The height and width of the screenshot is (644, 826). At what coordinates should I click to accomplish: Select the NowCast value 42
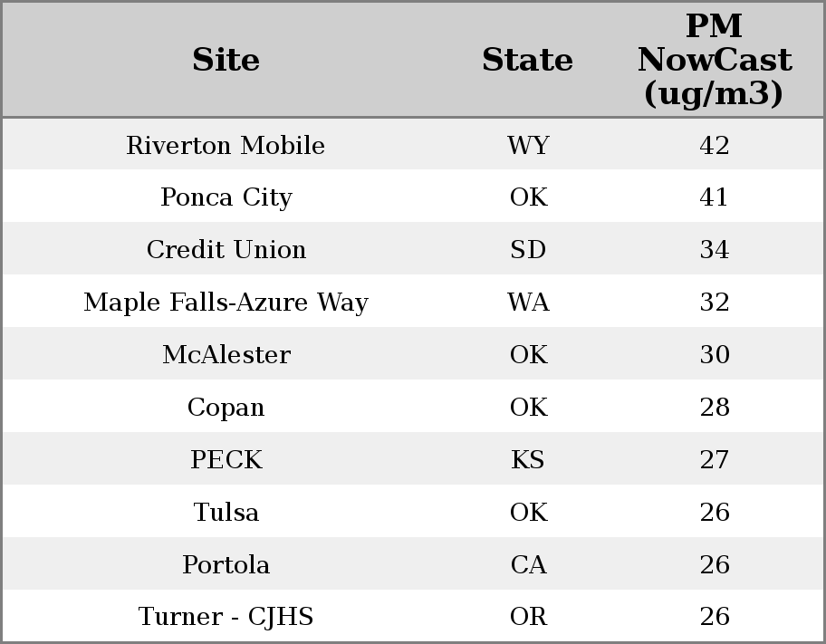pos(714,145)
